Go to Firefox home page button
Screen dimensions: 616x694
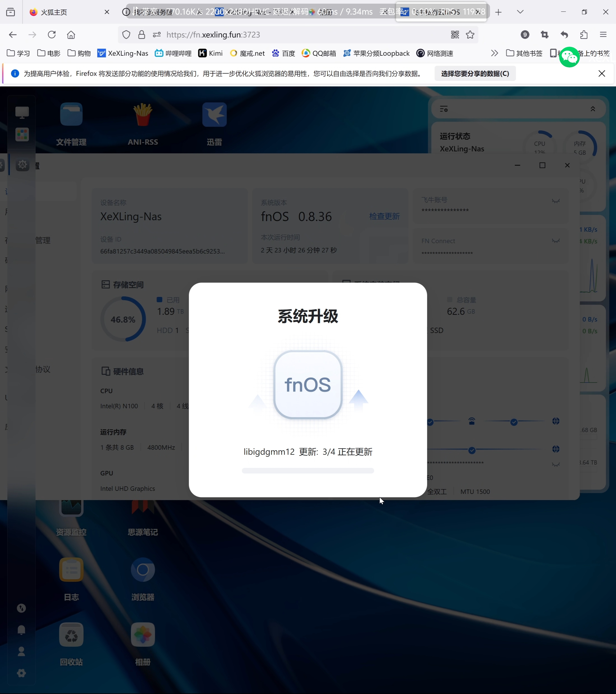(x=71, y=35)
